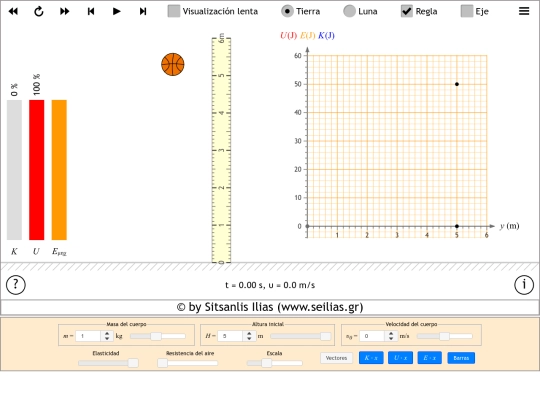Open the hamburger menu
Viewport: 540px width, 405px height.
click(x=524, y=11)
